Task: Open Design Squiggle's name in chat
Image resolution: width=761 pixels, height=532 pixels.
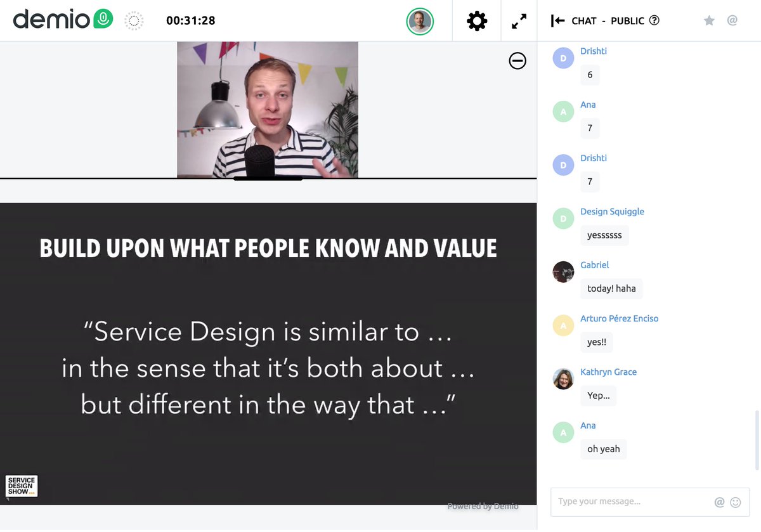Action: coord(612,212)
